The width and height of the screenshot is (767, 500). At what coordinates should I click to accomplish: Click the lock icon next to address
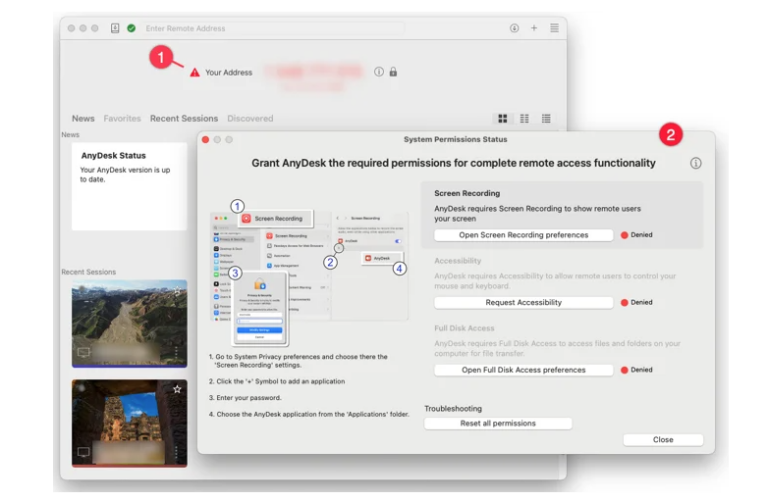point(393,72)
